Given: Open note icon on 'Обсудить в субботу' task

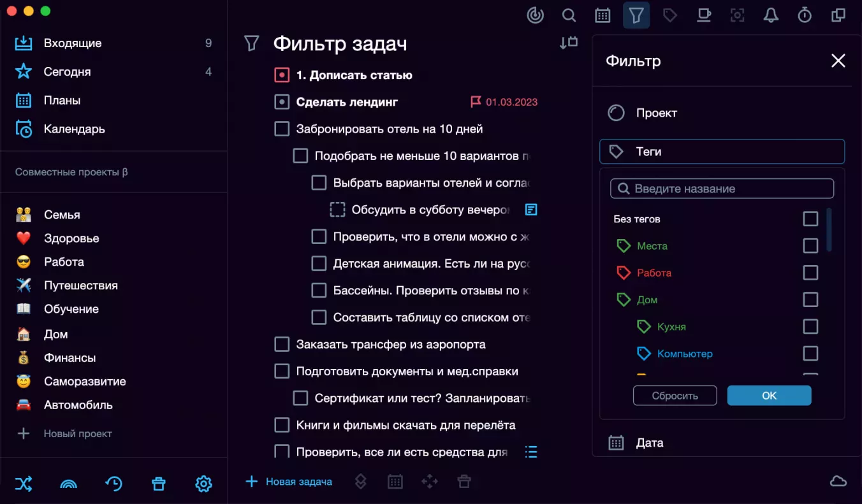Looking at the screenshot, I should tap(531, 209).
